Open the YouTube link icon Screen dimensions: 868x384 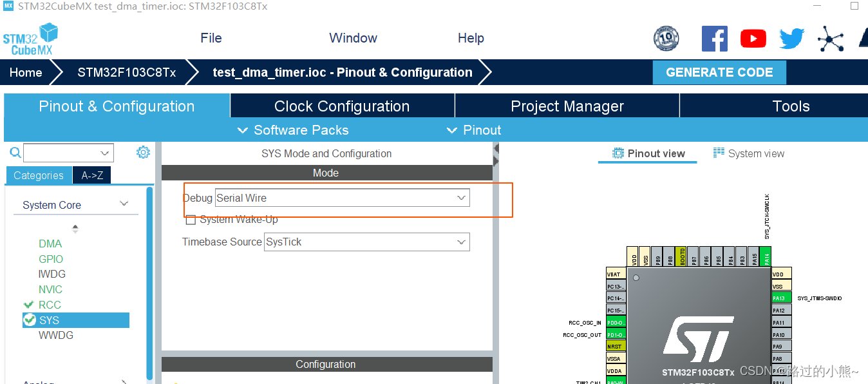click(x=753, y=39)
